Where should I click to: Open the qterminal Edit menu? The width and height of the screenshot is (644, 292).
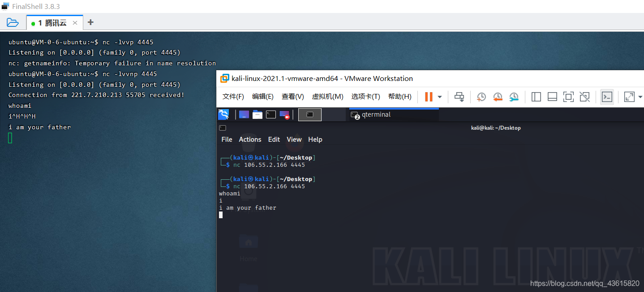pyautogui.click(x=274, y=140)
